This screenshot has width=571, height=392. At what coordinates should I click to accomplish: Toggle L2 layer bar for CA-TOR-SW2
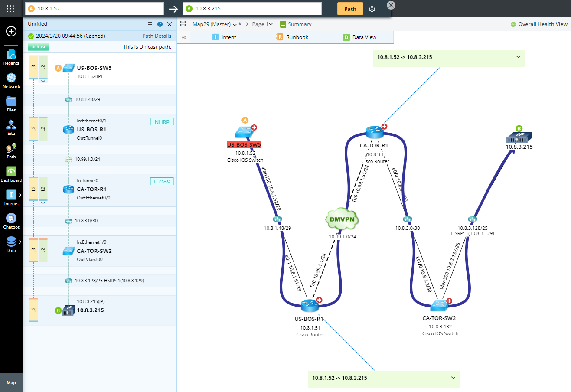pyautogui.click(x=43, y=250)
